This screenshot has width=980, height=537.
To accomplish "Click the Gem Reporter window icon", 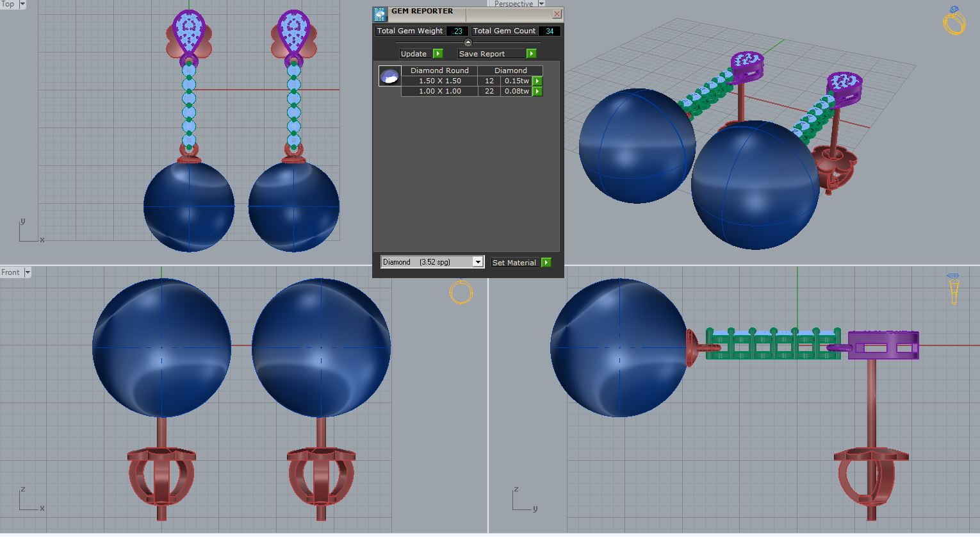I will point(380,14).
